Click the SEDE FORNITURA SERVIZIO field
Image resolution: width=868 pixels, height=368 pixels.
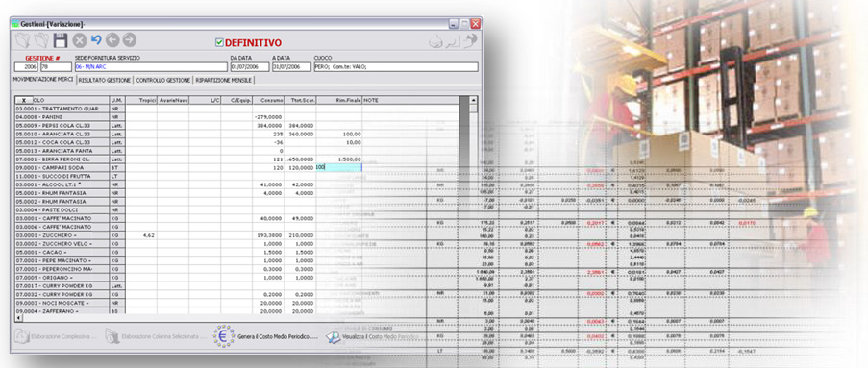[x=151, y=67]
